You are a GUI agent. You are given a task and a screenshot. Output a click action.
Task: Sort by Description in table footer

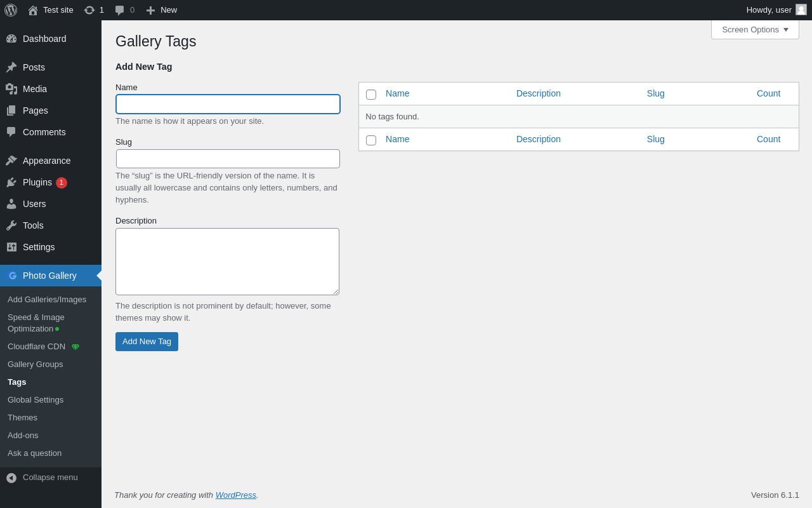539,139
